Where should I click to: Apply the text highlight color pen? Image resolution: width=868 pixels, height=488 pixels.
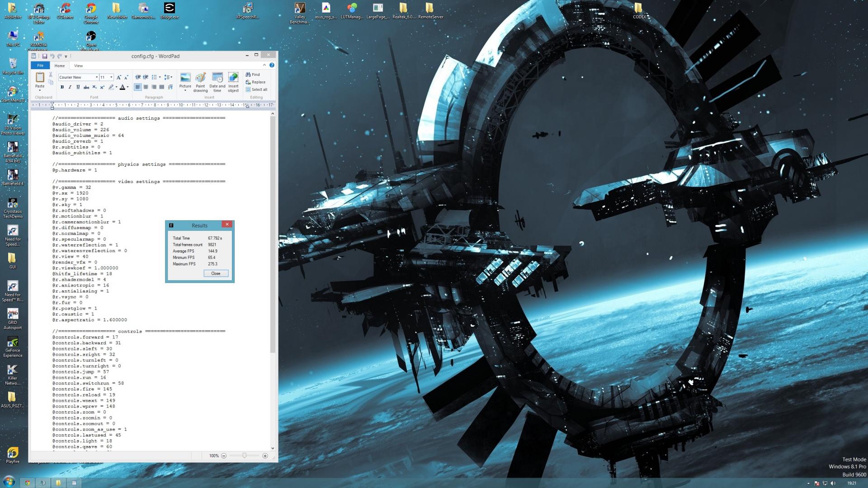(111, 87)
